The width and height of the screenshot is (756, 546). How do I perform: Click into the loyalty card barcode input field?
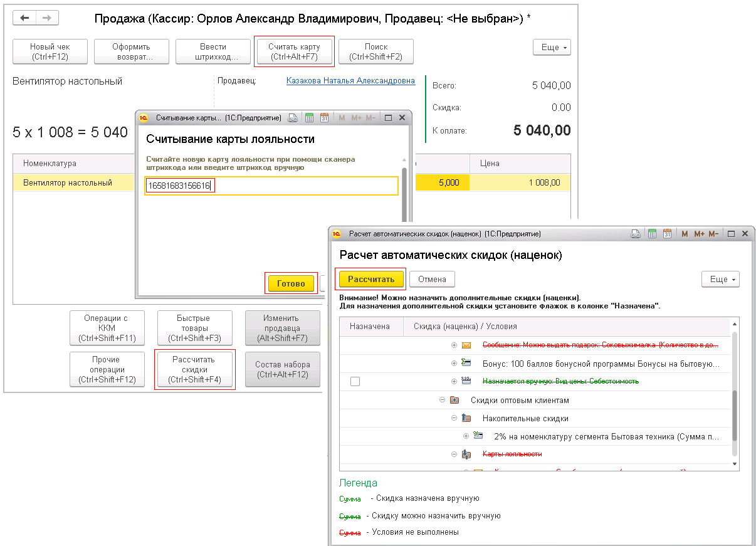[x=271, y=186]
